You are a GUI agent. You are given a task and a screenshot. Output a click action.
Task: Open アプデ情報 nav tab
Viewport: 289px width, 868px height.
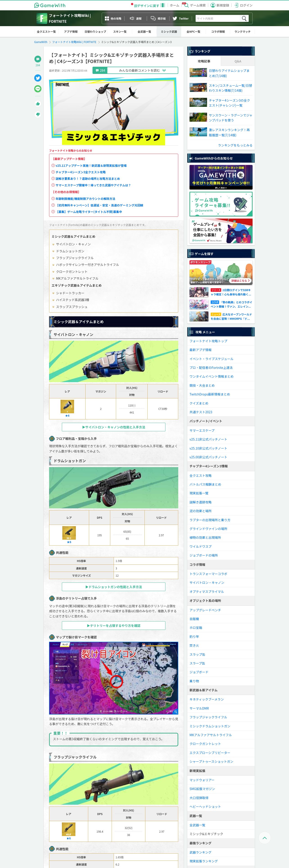click(71, 32)
